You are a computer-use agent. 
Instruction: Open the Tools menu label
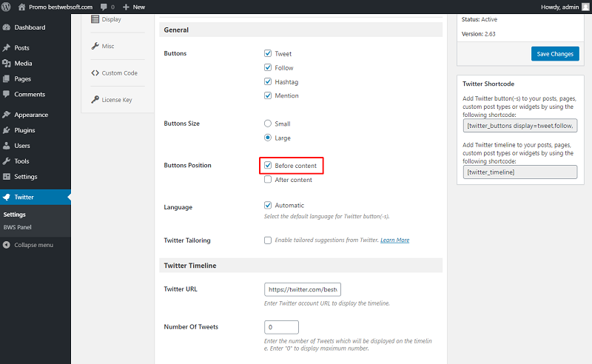pos(21,161)
